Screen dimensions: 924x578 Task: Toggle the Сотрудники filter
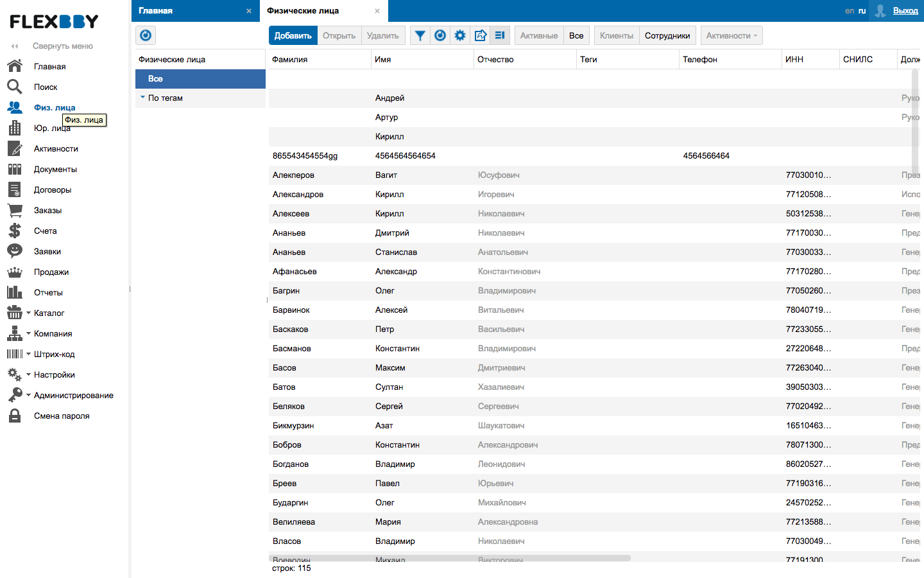(667, 35)
